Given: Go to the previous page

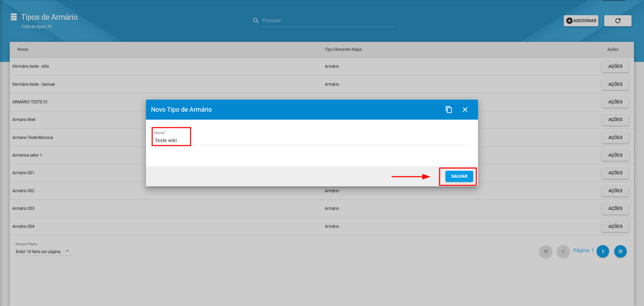Looking at the screenshot, I should click(563, 251).
